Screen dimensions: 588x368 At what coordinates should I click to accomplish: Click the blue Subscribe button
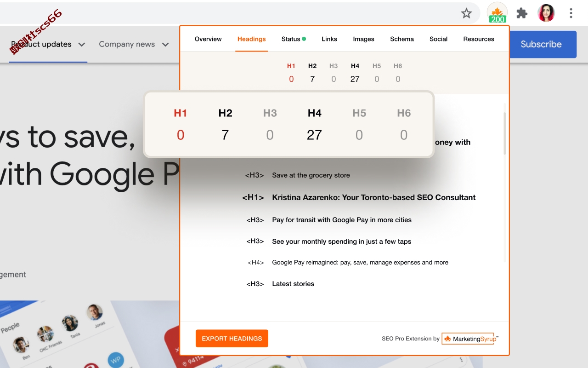[x=543, y=44]
